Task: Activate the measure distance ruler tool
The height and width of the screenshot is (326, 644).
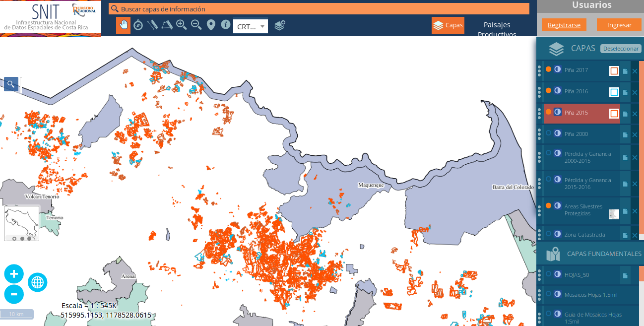Action: point(152,25)
